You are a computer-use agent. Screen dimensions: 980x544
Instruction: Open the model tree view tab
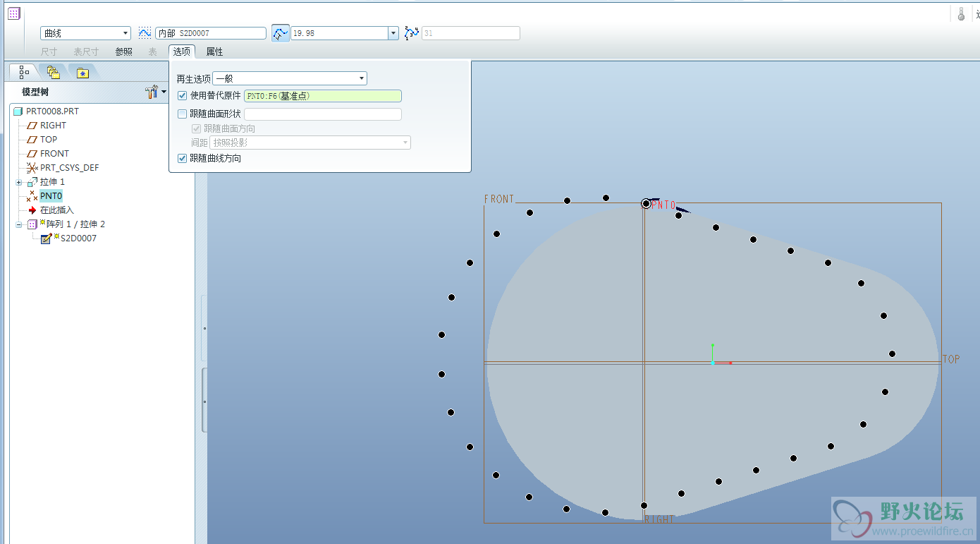tap(24, 71)
